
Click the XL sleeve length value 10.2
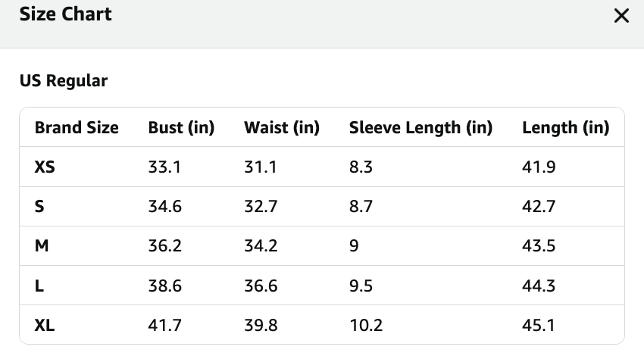[366, 325]
